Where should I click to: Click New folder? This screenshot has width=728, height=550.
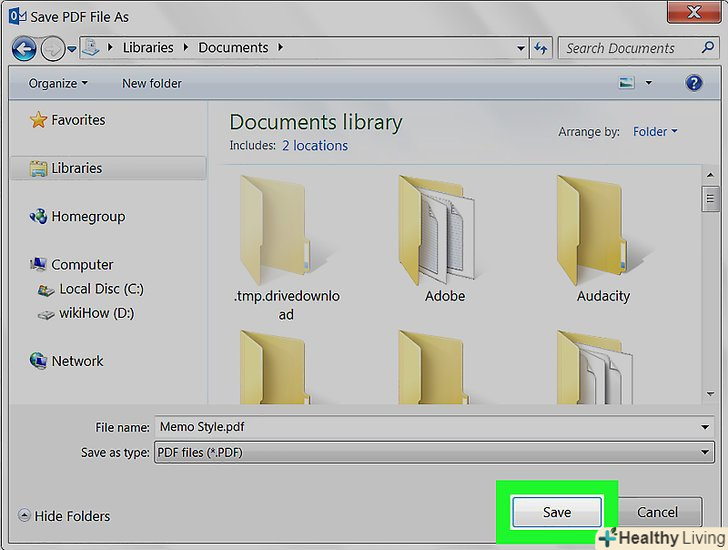click(x=152, y=84)
